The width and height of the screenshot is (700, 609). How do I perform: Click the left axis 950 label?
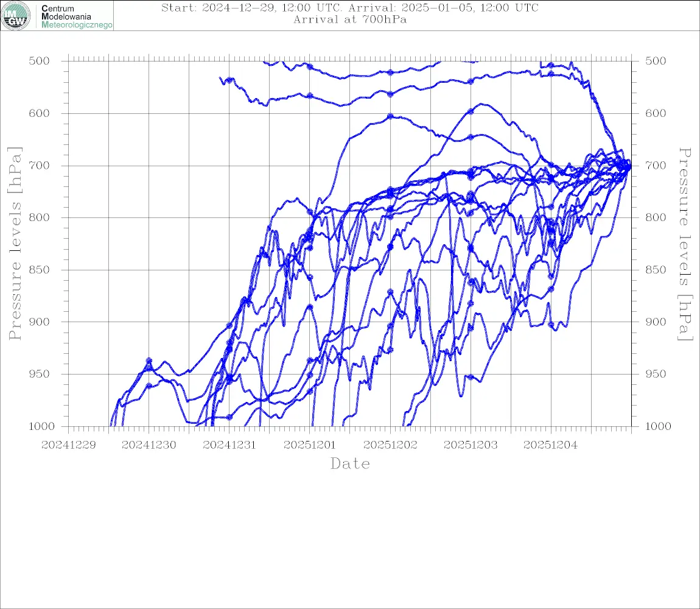pos(40,374)
